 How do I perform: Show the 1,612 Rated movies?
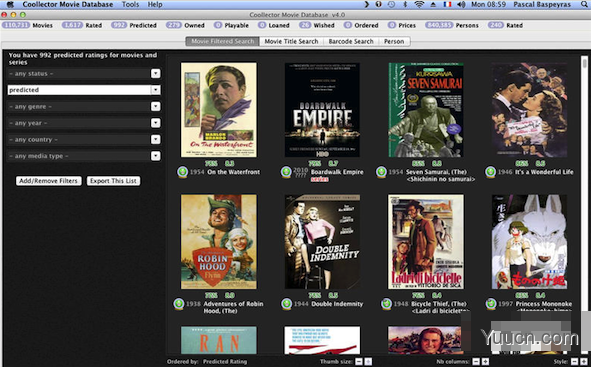pyautogui.click(x=82, y=25)
